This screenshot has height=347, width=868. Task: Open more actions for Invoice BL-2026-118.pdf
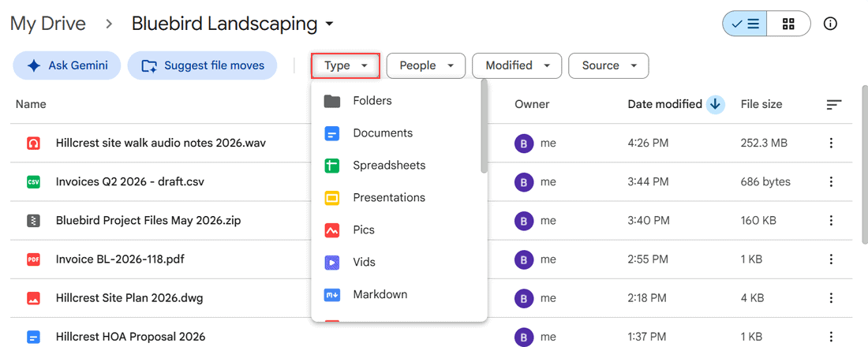click(830, 259)
